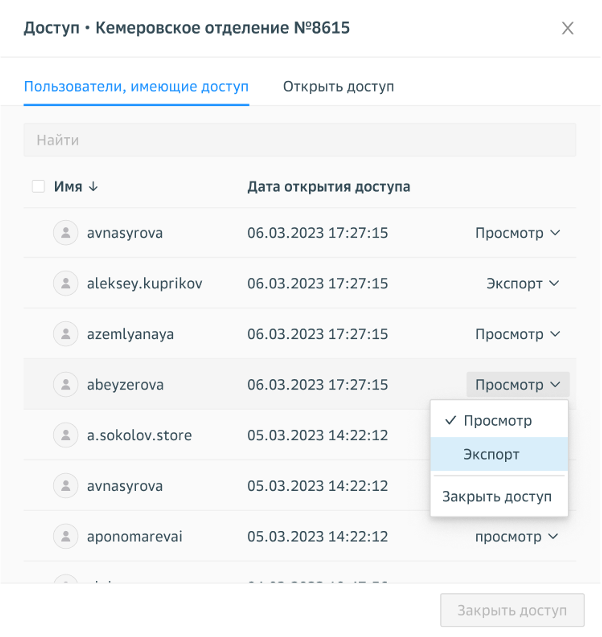The height and width of the screenshot is (637, 602).
Task: Select Закрыть доступ in the dropdown menu
Action: pyautogui.click(x=497, y=496)
